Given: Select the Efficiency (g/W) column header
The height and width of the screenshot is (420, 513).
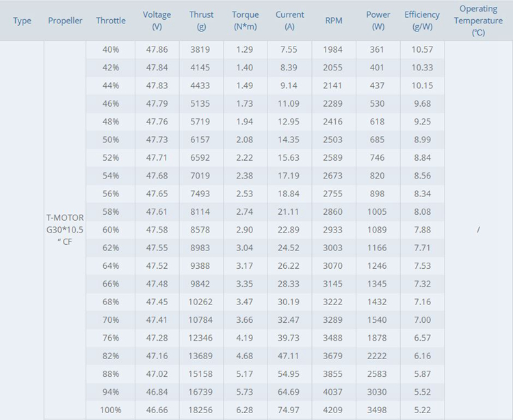Looking at the screenshot, I should click(x=422, y=21).
